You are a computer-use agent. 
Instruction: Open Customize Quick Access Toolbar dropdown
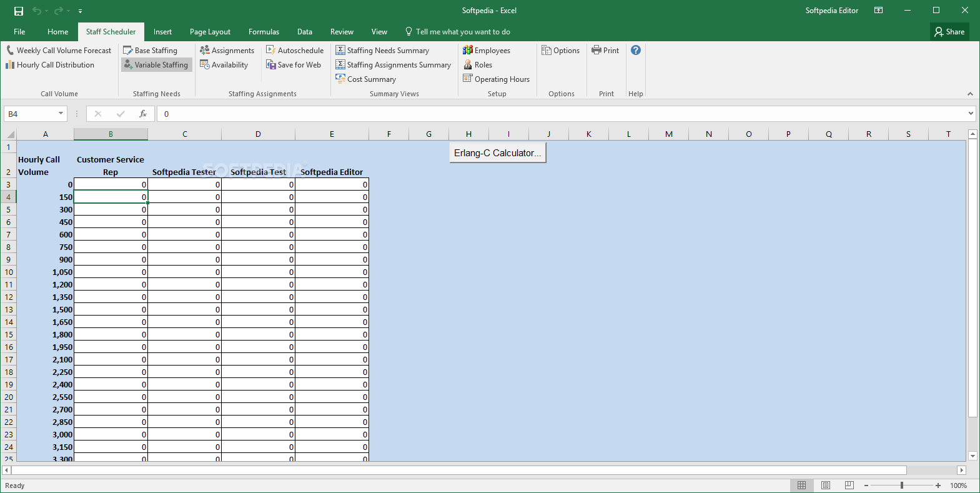[81, 11]
